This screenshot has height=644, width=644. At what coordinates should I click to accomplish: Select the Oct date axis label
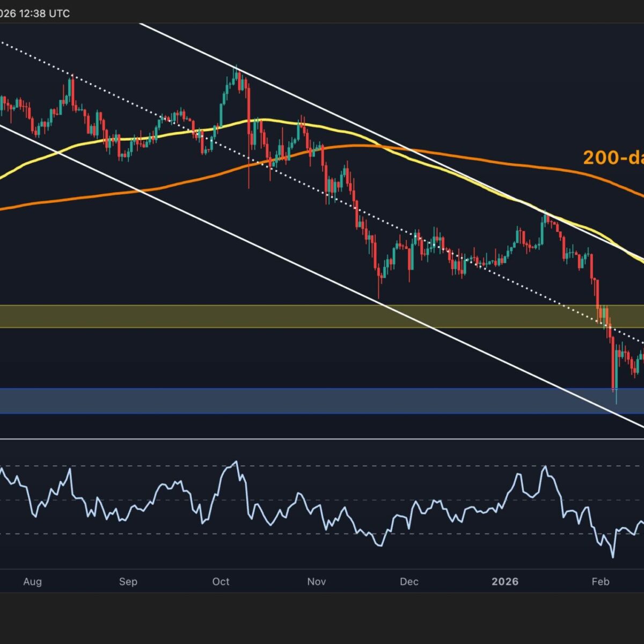(x=221, y=582)
